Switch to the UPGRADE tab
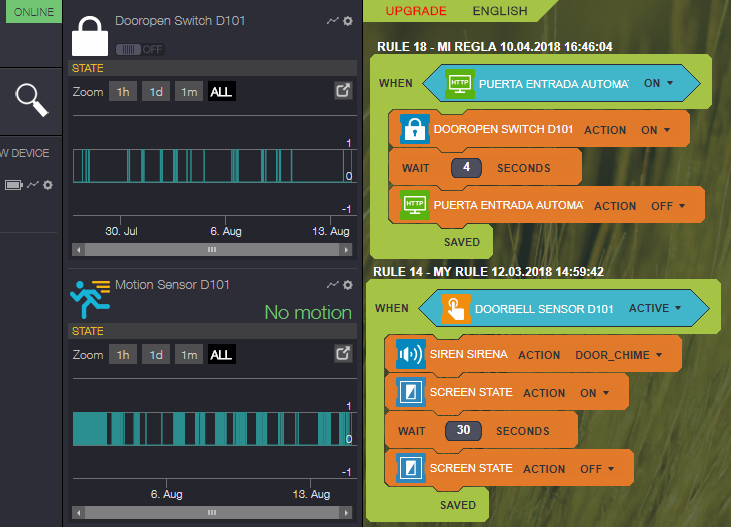 (416, 11)
